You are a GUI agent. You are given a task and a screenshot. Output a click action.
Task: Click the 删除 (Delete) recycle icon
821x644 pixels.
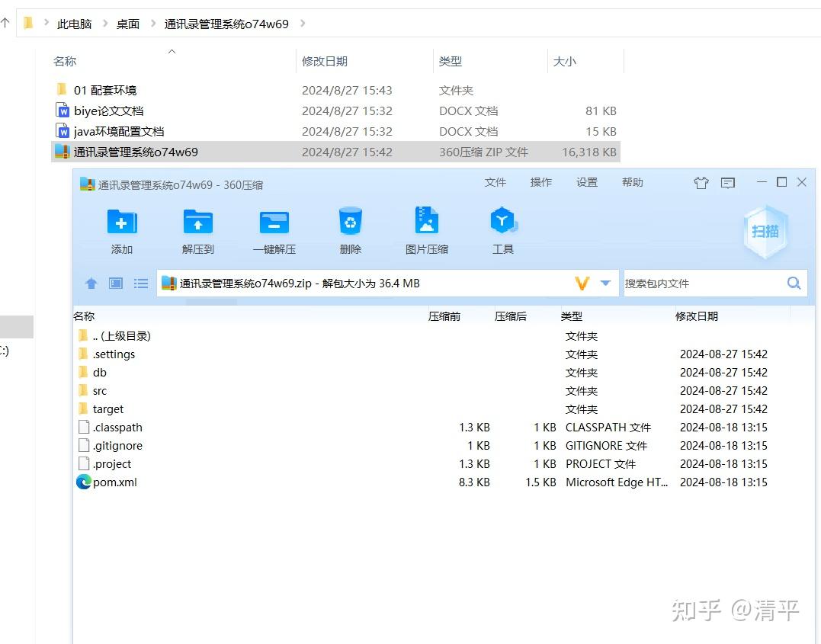351,221
